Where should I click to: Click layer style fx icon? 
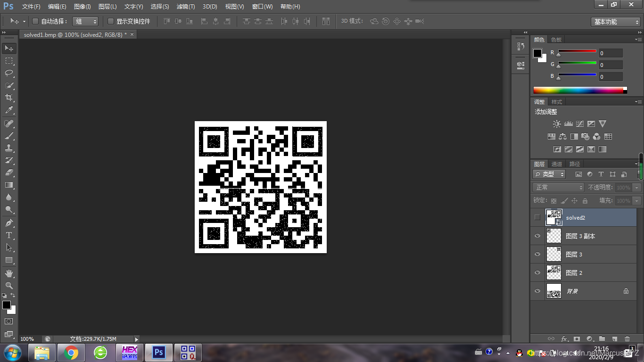(x=564, y=338)
